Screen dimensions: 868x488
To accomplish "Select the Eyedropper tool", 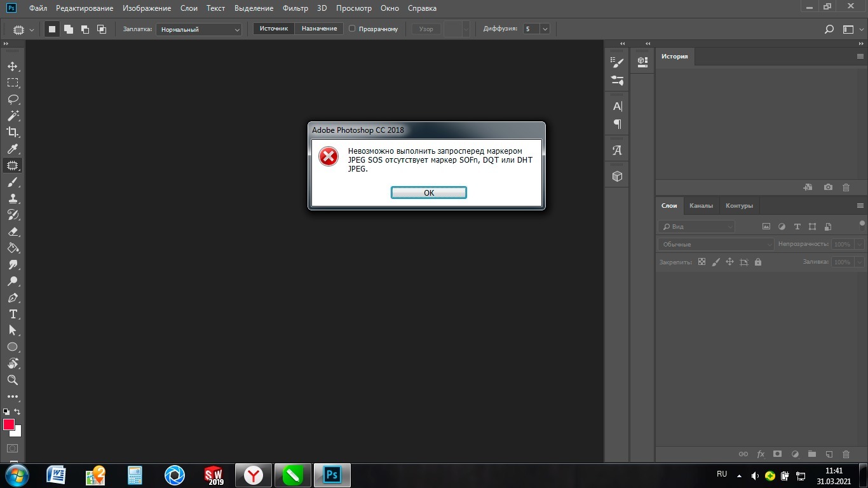I will [x=13, y=149].
